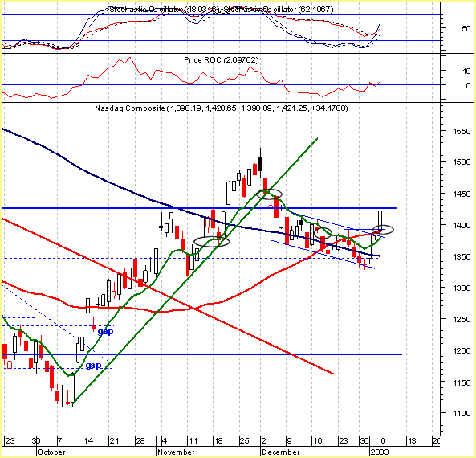Select the 50 value on stochastic axis
The height and width of the screenshot is (458, 476).
(x=466, y=29)
